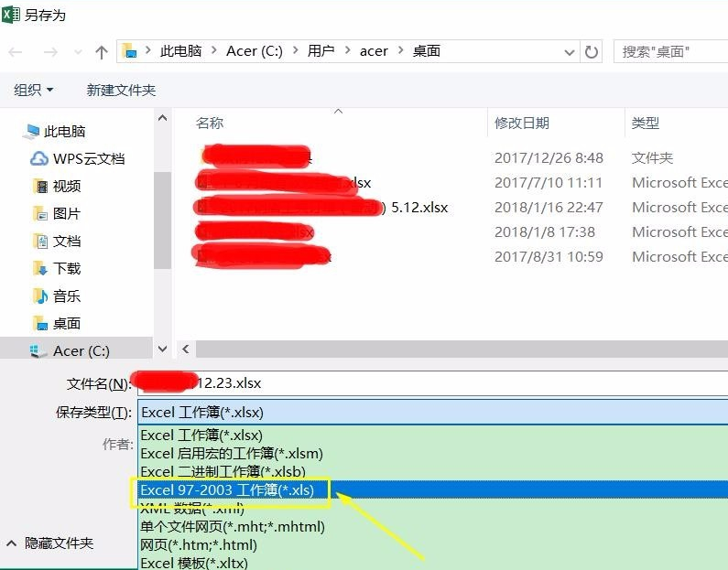Collapse dialog with 隐藏文件夹 chevron
This screenshot has height=570, width=728.
point(11,543)
